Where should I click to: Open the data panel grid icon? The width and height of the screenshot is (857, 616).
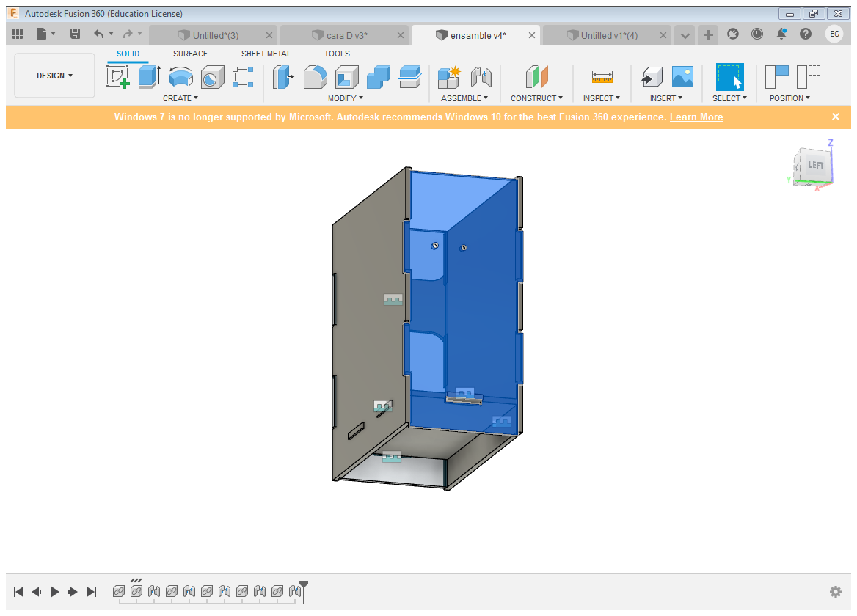pos(18,34)
